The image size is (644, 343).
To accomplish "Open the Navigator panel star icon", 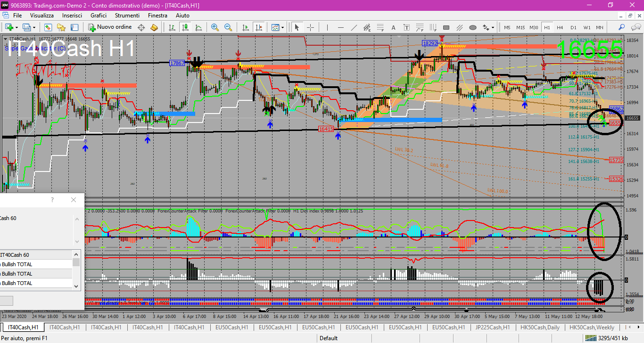I will (x=61, y=27).
